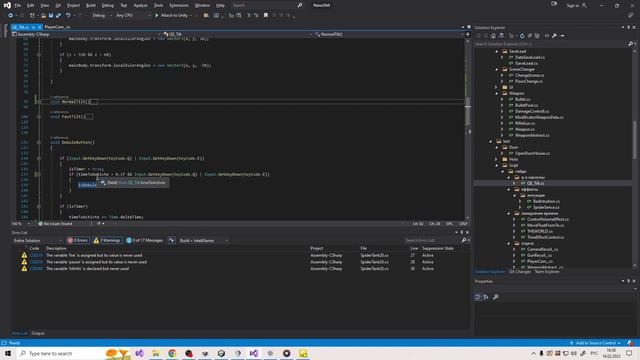The width and height of the screenshot is (640, 360).
Task: Switch to the Git Changes tab
Action: click(520, 271)
